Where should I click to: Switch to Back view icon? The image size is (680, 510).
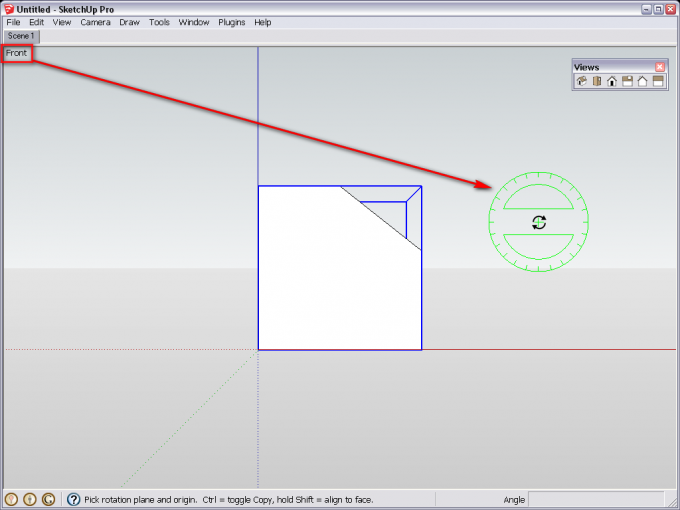(x=642, y=82)
